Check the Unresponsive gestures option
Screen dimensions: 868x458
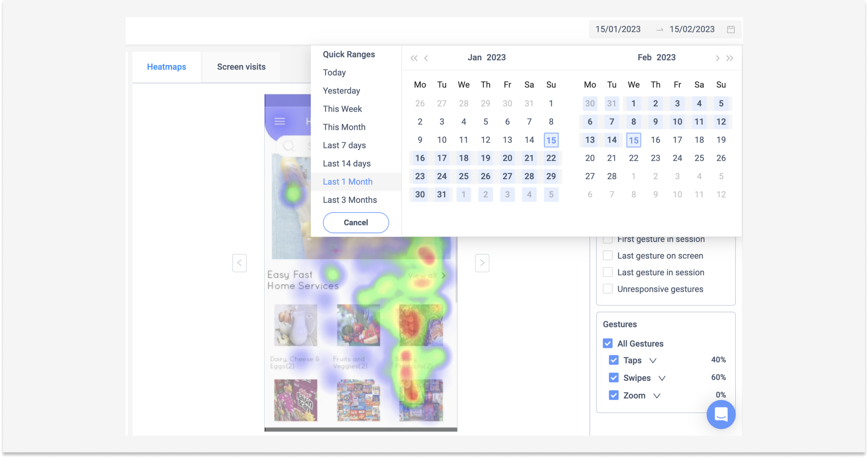pyautogui.click(x=608, y=288)
